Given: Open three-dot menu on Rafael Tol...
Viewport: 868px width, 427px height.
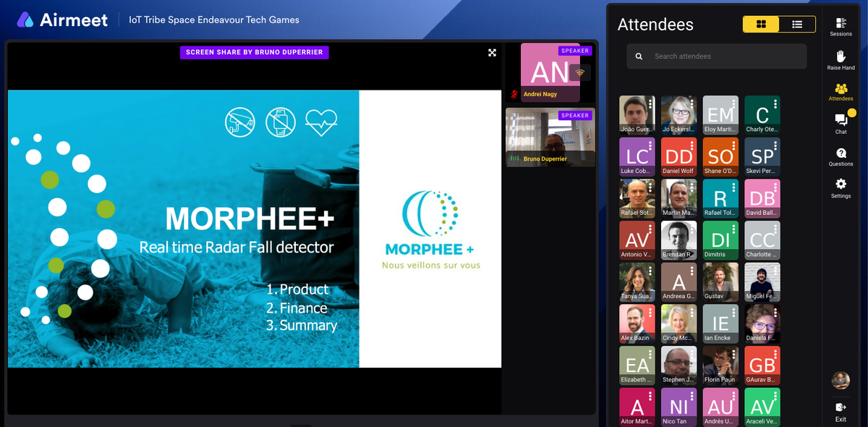Looking at the screenshot, I should [734, 187].
